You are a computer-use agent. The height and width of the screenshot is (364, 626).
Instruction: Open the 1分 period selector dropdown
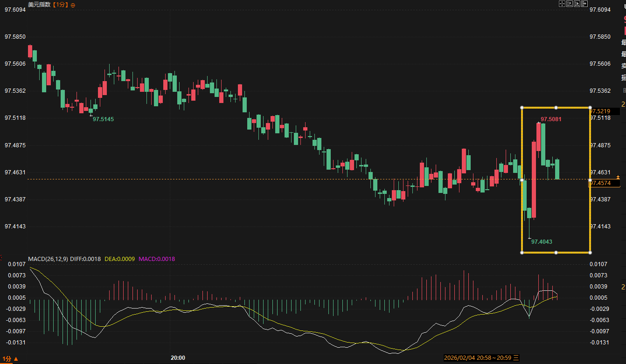(x=10, y=358)
